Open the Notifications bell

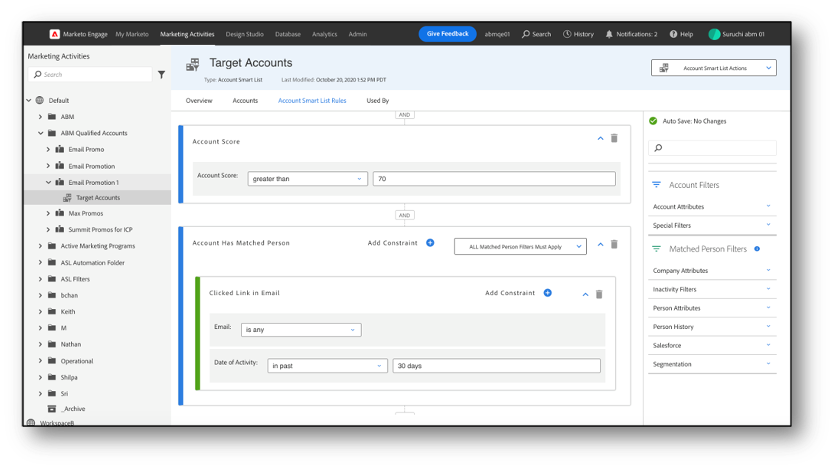pos(609,34)
